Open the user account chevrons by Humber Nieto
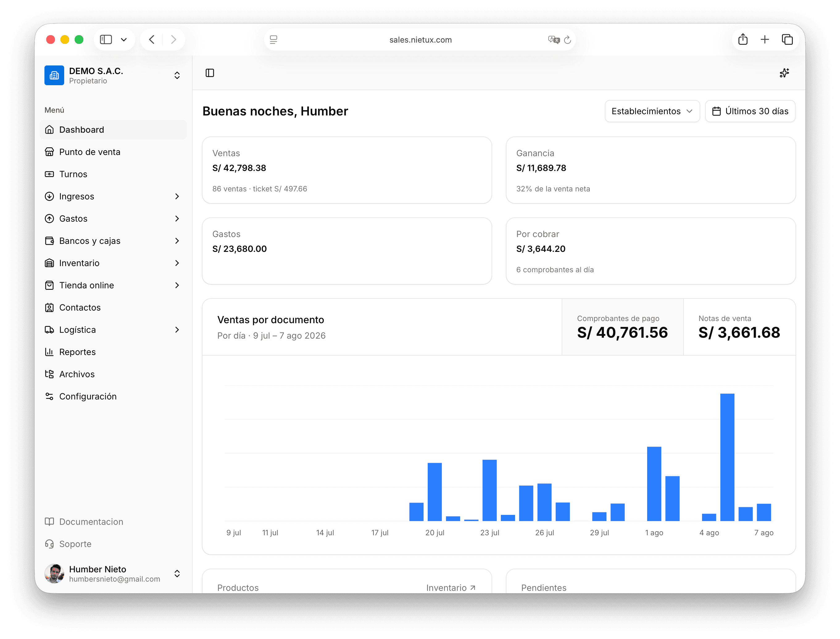Image resolution: width=840 pixels, height=639 pixels. pyautogui.click(x=177, y=574)
